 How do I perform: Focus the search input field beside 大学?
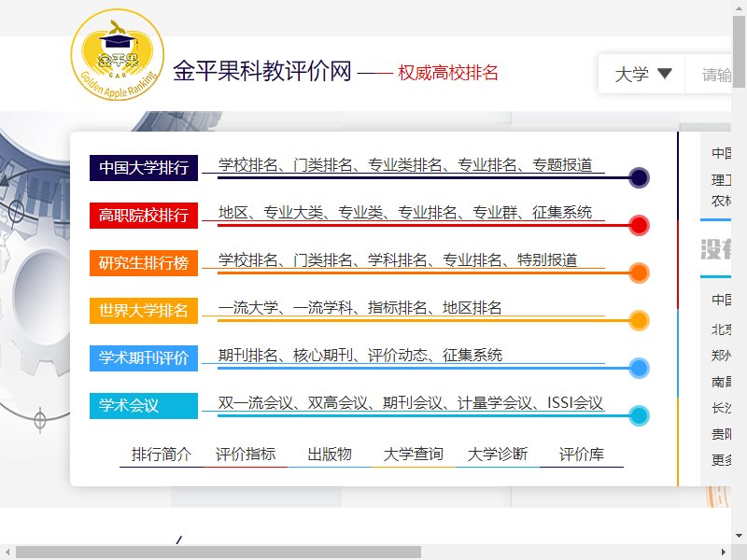point(709,74)
